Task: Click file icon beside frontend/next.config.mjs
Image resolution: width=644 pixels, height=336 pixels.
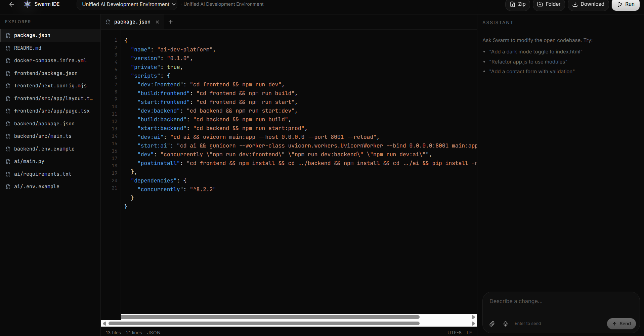Action: 8,86
